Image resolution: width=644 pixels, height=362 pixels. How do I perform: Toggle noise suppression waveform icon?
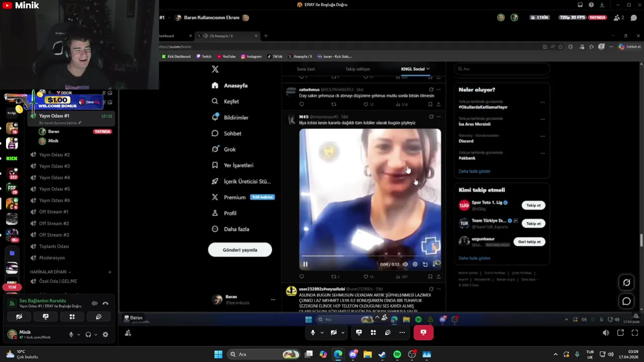tap(94, 303)
